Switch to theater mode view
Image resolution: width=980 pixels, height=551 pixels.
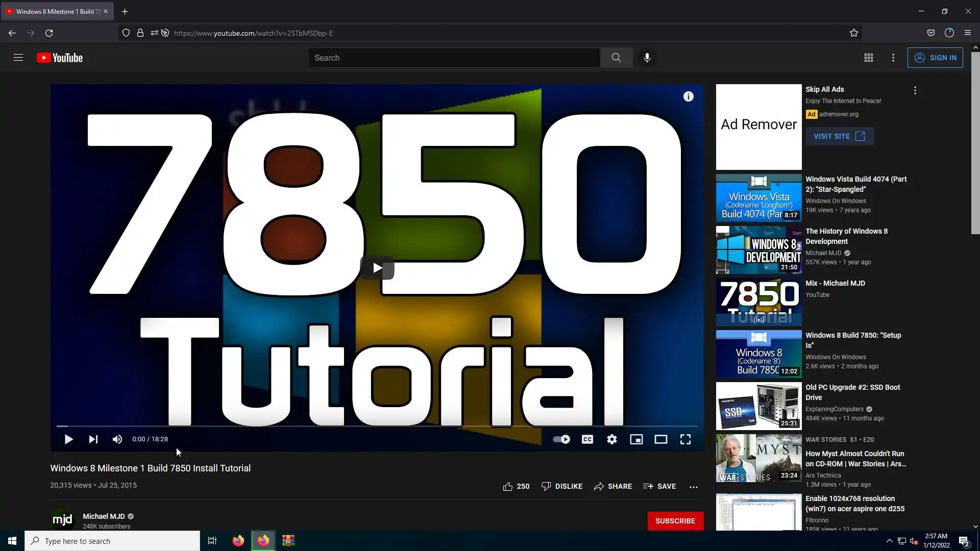[x=660, y=439]
